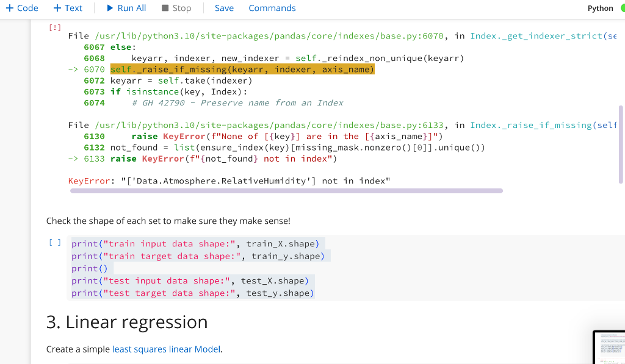
Task: Open the least squares linear Model link
Action: tap(165, 349)
